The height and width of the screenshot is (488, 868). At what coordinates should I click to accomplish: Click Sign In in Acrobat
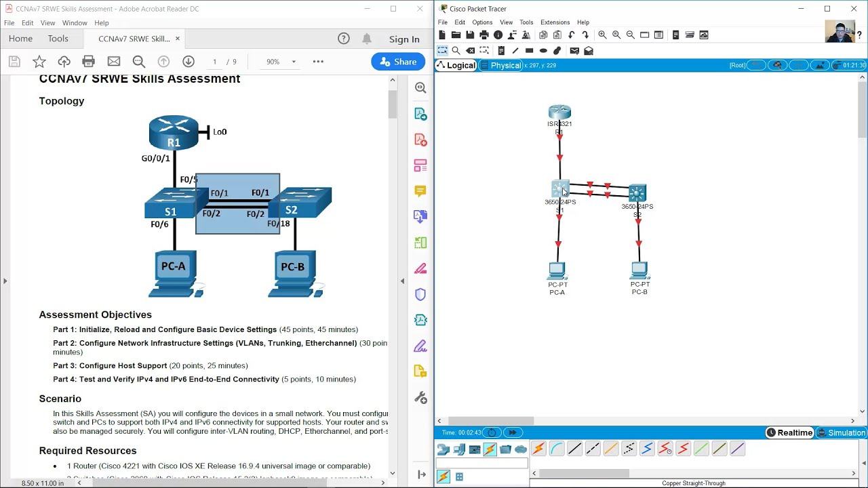[x=404, y=39]
